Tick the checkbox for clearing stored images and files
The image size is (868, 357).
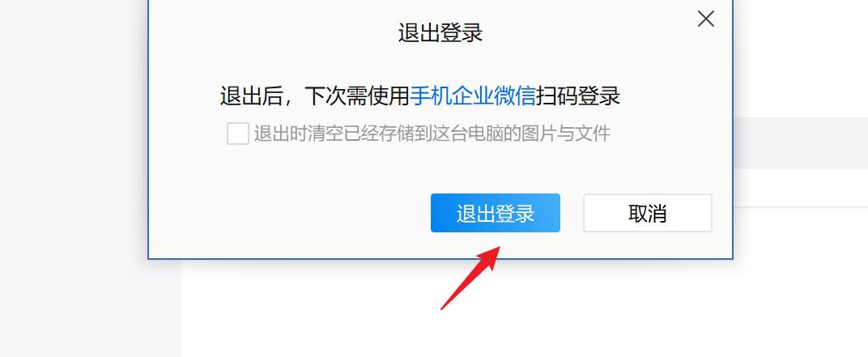click(x=237, y=134)
